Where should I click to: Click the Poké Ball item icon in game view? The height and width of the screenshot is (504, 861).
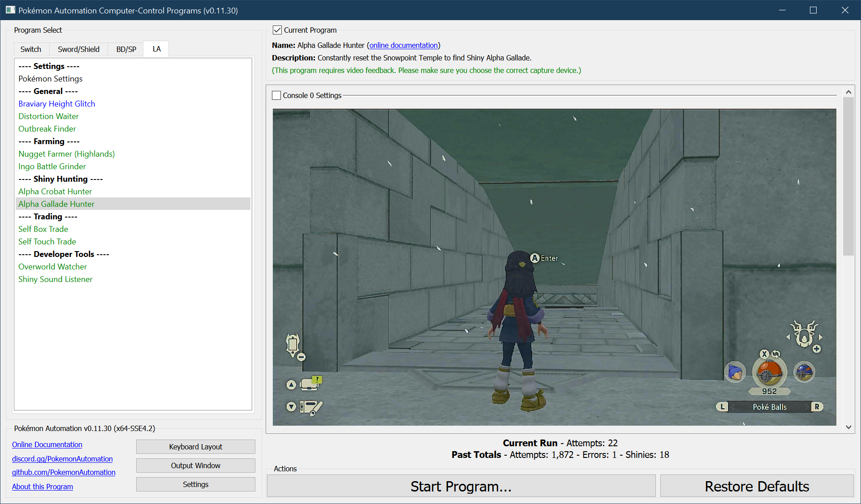point(769,372)
